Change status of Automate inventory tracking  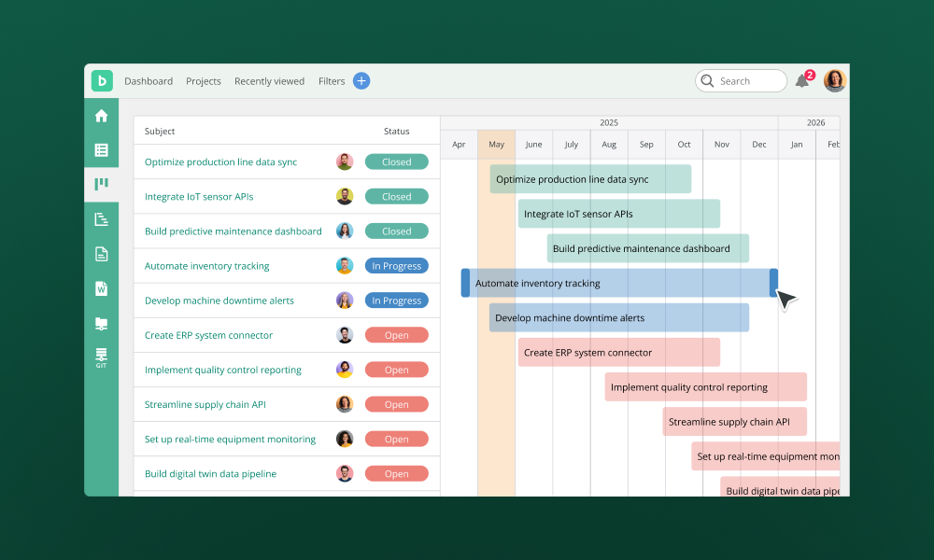396,266
